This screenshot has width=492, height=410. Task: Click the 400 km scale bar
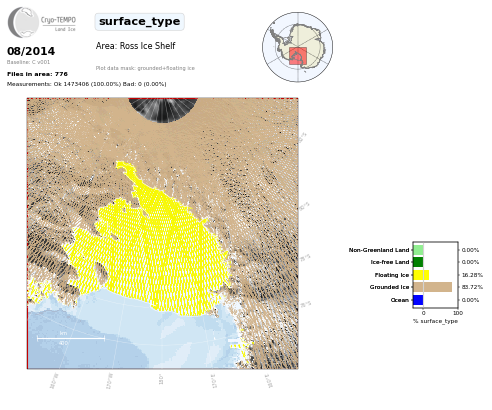coord(71,338)
